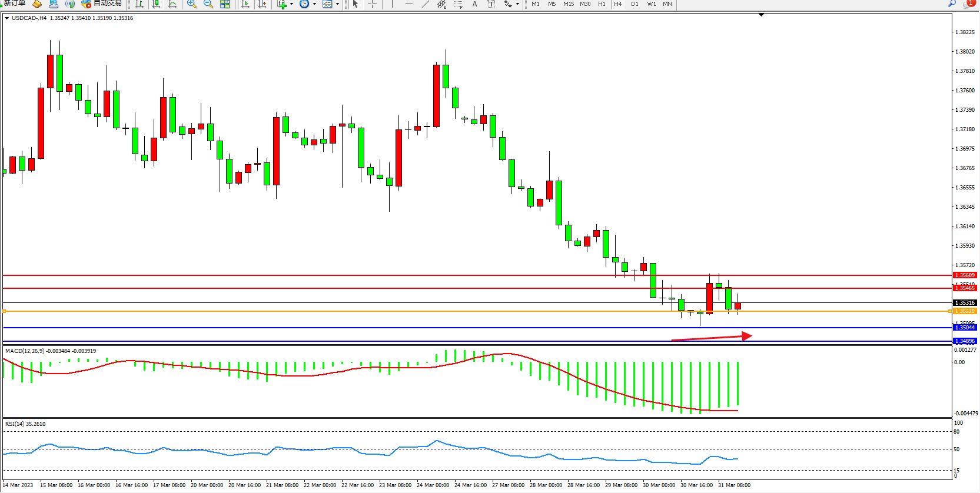Screen dimensions: 980x493
Task: Open the indicators list dropdown arrow
Action: 291,4
